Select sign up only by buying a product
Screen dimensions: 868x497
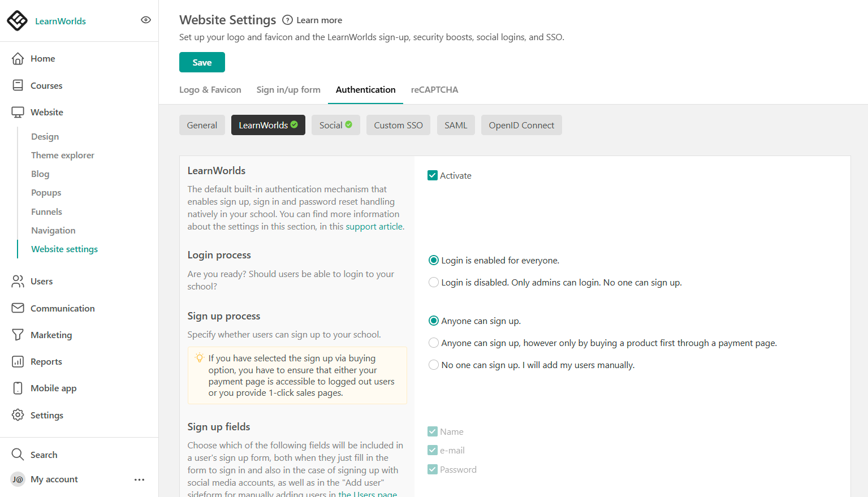pyautogui.click(x=434, y=343)
